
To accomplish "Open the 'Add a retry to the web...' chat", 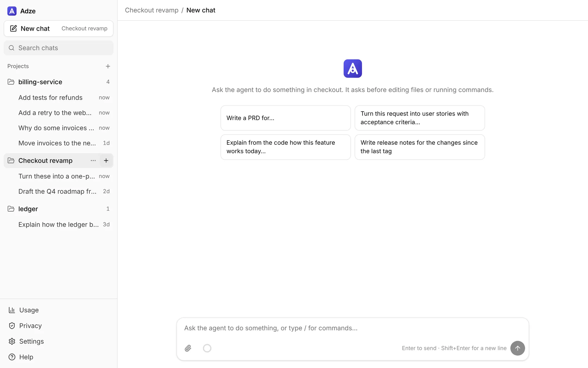I will point(58,113).
